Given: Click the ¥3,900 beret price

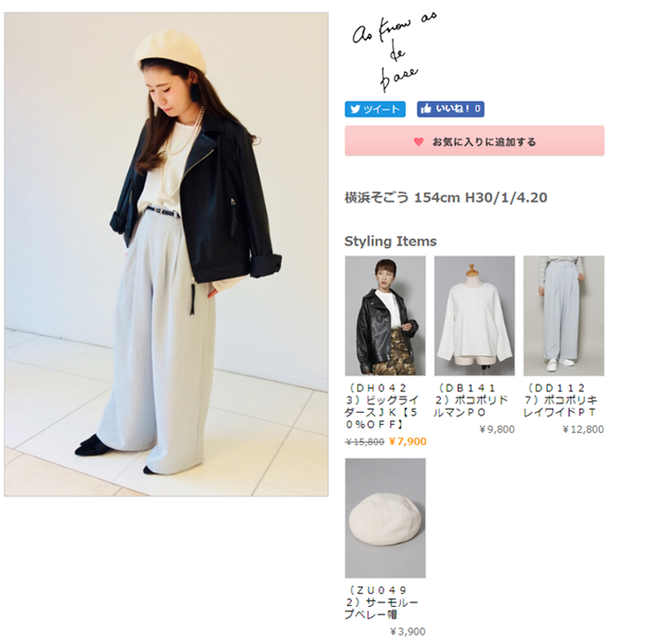Looking at the screenshot, I should [x=407, y=632].
